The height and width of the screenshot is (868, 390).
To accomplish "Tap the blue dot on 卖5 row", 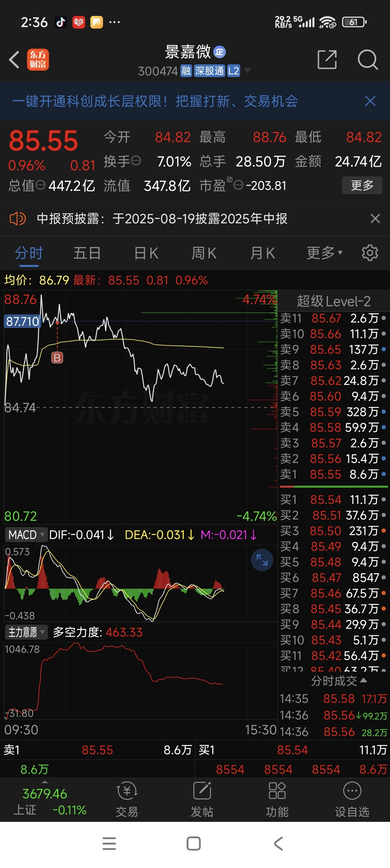I will click(383, 412).
